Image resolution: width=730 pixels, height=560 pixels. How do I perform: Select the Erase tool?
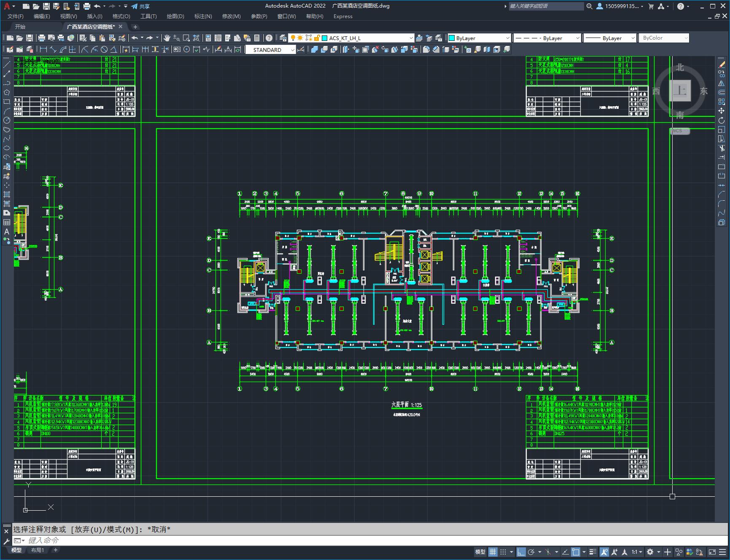point(722,65)
